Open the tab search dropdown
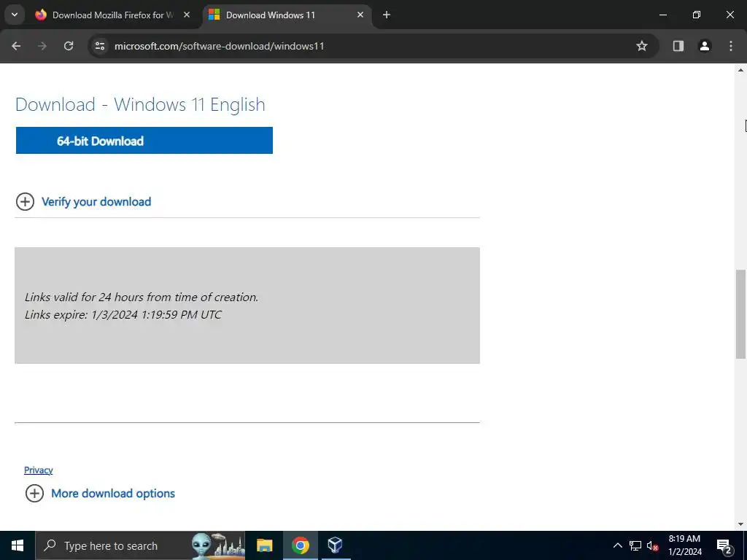The image size is (747, 560). (x=15, y=15)
